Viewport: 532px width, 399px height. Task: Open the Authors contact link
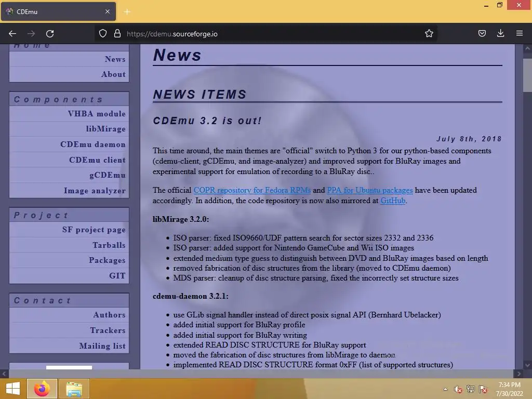[109, 315]
